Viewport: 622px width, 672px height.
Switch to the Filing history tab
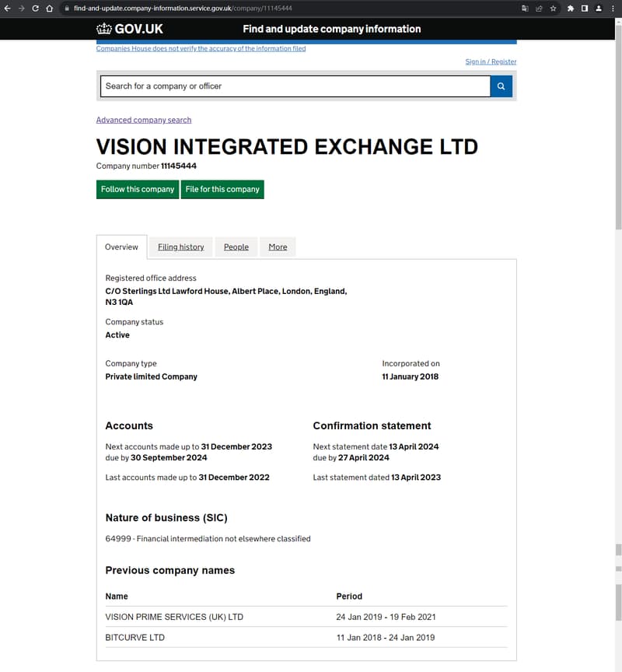click(x=181, y=247)
